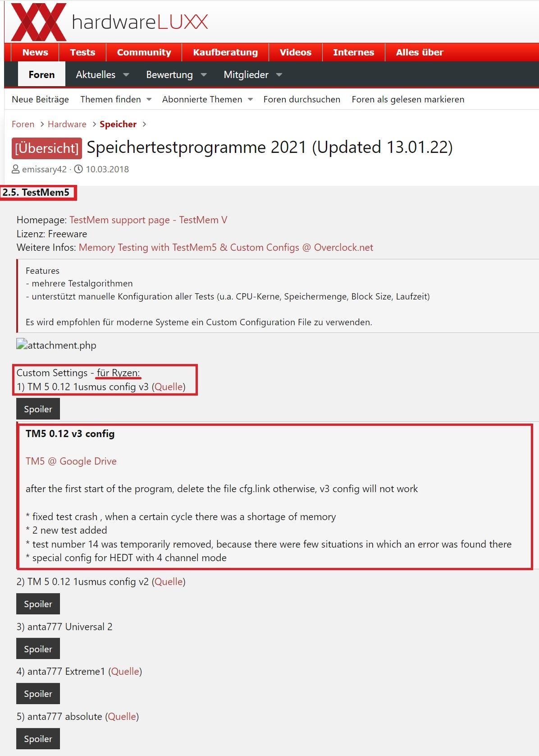
Task: Click the hardwareLUXX logo
Action: click(x=110, y=22)
